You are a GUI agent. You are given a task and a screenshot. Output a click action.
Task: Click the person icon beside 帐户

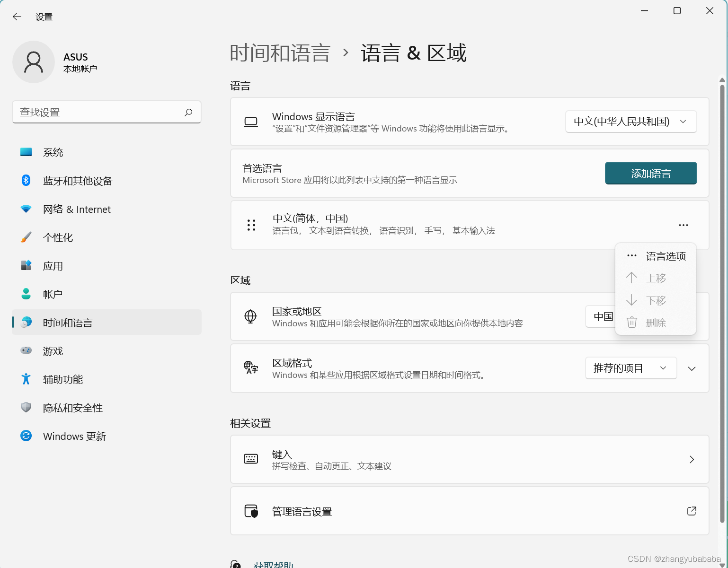[26, 294]
